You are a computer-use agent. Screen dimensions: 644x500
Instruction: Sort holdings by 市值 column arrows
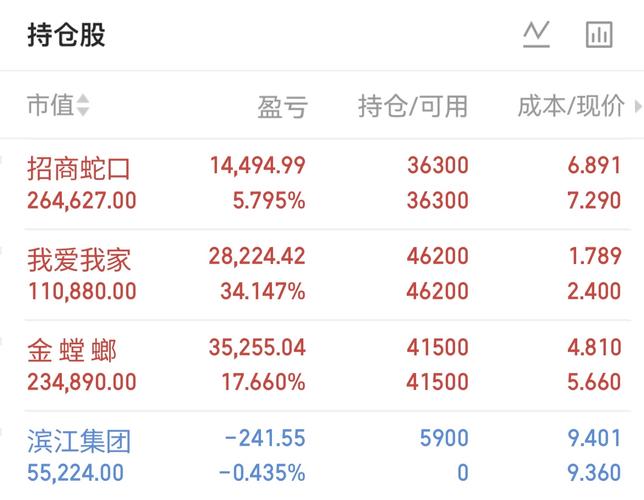[83, 105]
